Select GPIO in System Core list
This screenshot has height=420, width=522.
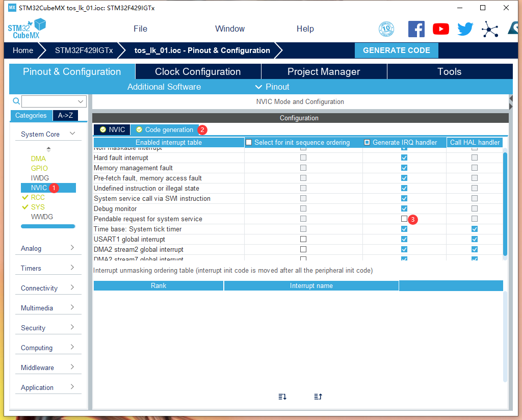tap(39, 168)
